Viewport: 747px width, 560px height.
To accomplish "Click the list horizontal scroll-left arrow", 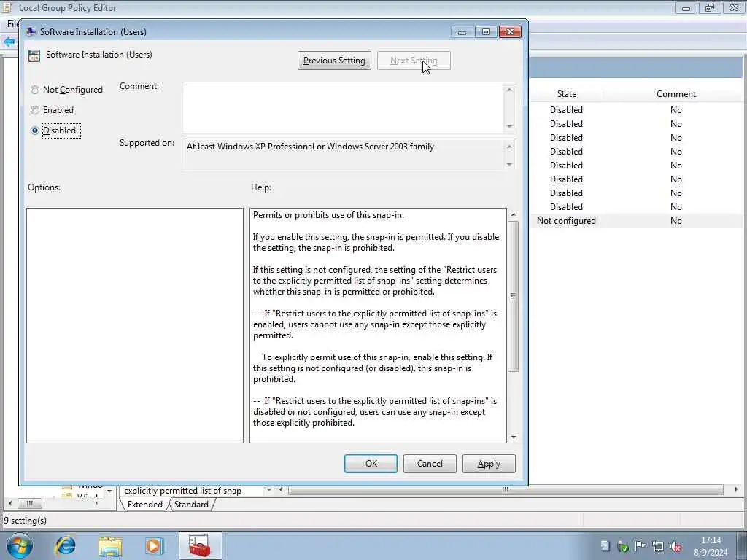I will 281,489.
